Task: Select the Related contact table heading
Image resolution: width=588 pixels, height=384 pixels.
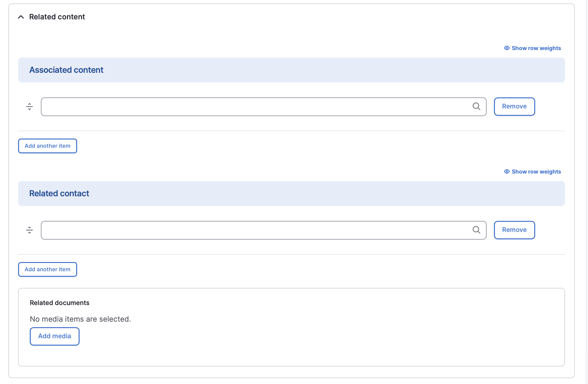Action: point(59,193)
